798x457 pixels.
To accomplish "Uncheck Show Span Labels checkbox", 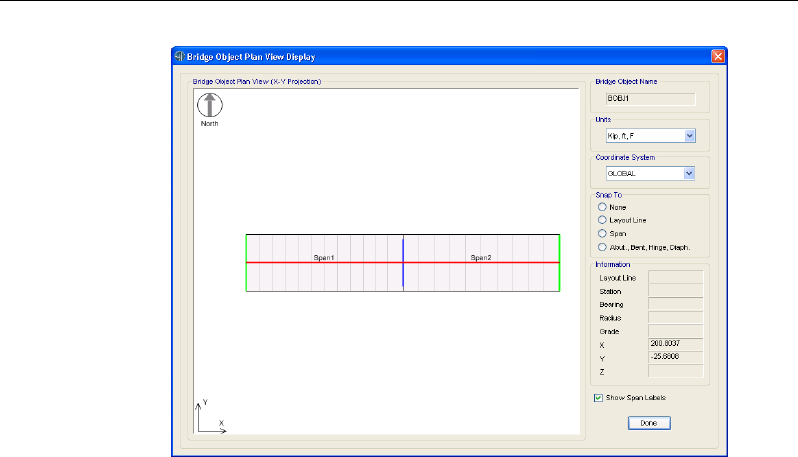I will 598,397.
